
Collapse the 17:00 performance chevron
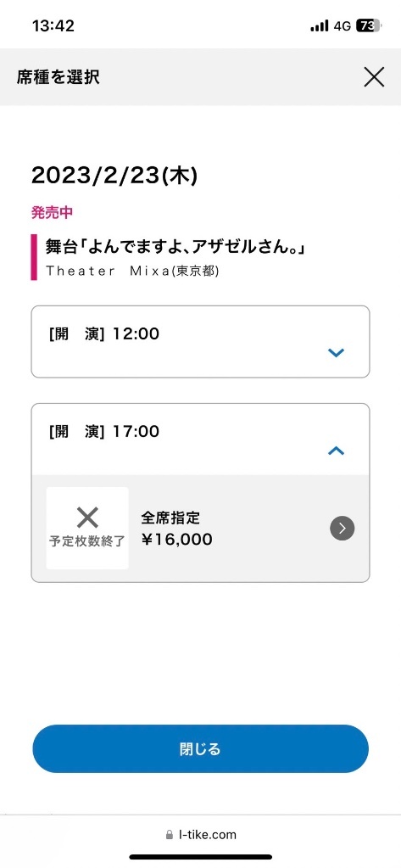336,451
